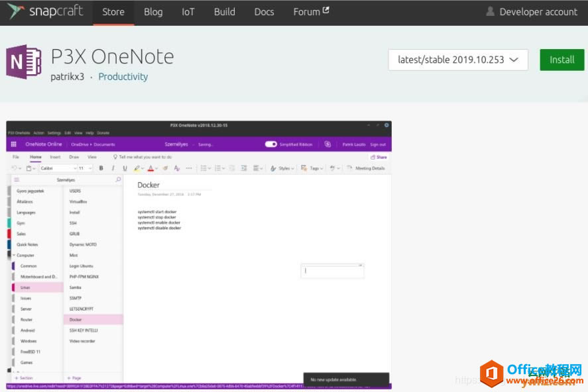Viewport: 588px width, 392px height.
Task: Create a numbered list
Action: pos(217,168)
